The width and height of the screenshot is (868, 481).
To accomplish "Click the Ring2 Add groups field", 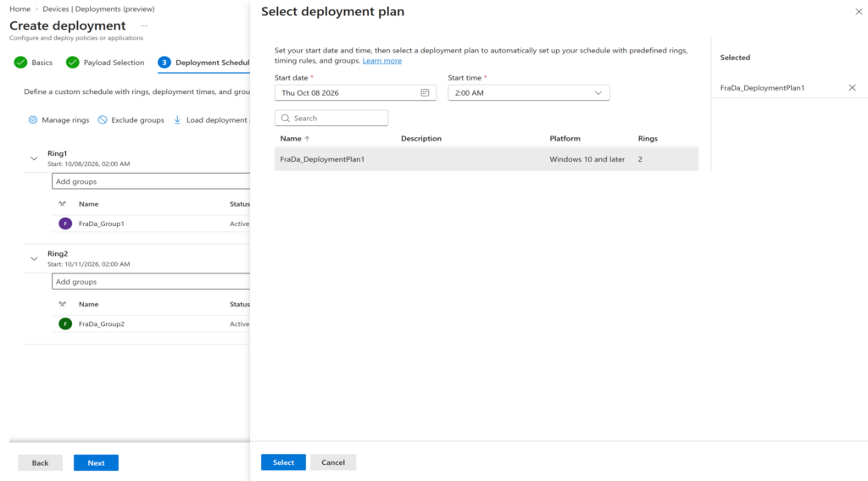I will [151, 281].
